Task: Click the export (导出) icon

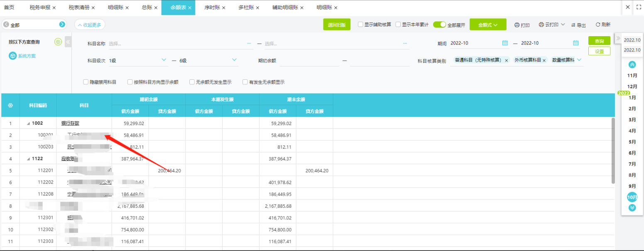Action: [x=573, y=25]
